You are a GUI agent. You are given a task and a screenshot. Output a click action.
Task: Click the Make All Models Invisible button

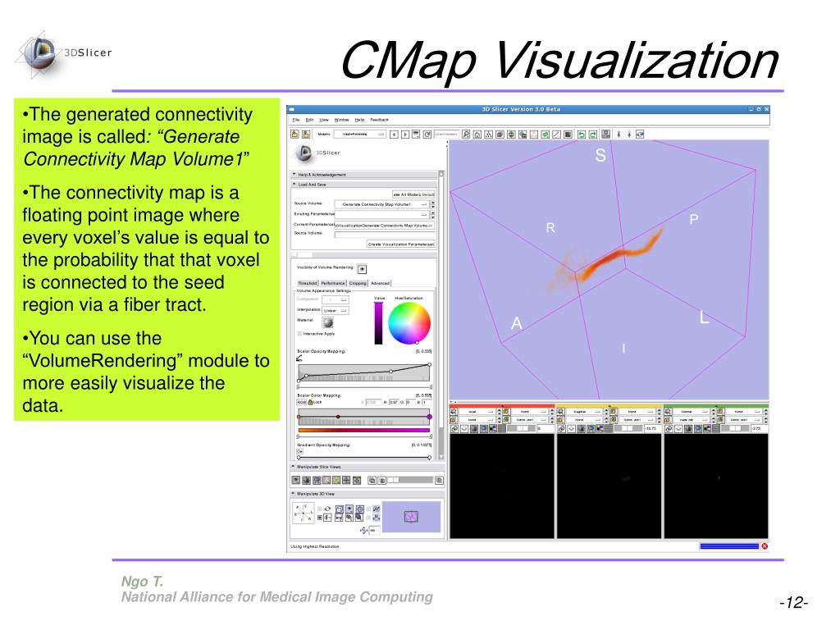point(413,194)
